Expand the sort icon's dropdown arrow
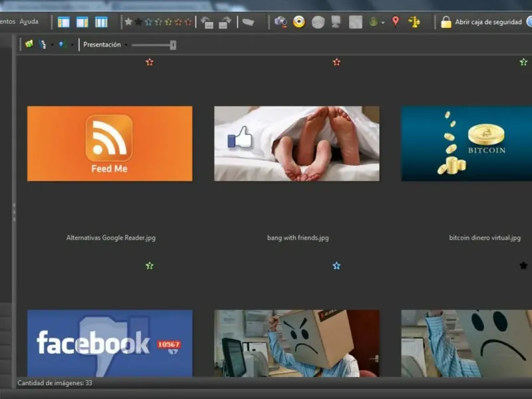 (x=72, y=45)
